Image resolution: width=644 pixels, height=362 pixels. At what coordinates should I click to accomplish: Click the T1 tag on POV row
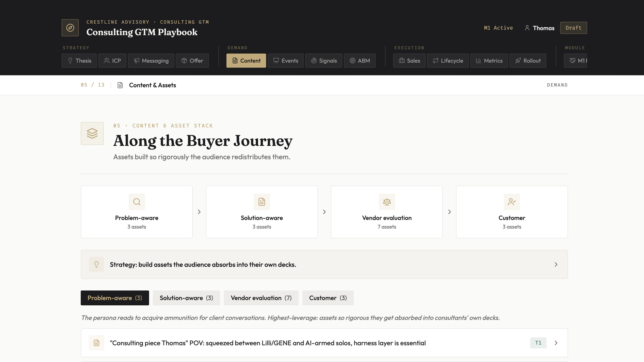538,343
